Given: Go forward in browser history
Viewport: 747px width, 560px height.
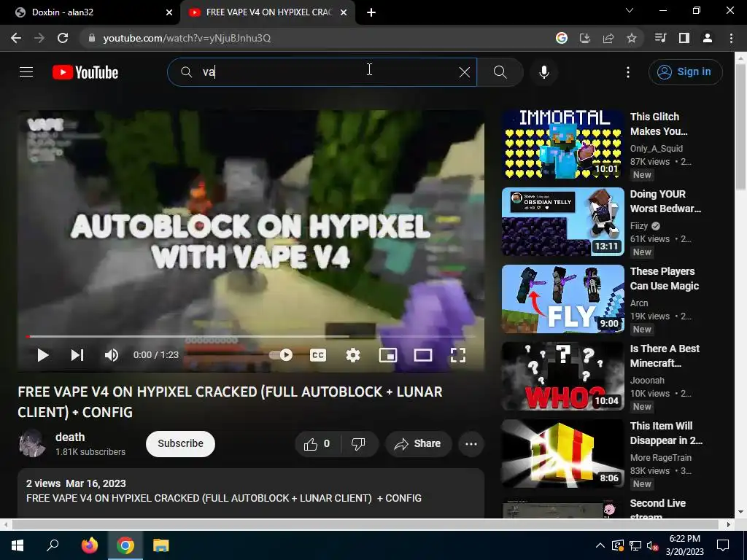Looking at the screenshot, I should 39,38.
